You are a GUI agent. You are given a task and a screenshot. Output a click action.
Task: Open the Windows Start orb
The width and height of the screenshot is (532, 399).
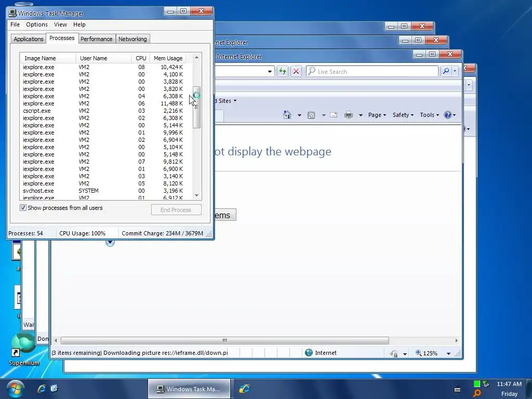click(15, 389)
